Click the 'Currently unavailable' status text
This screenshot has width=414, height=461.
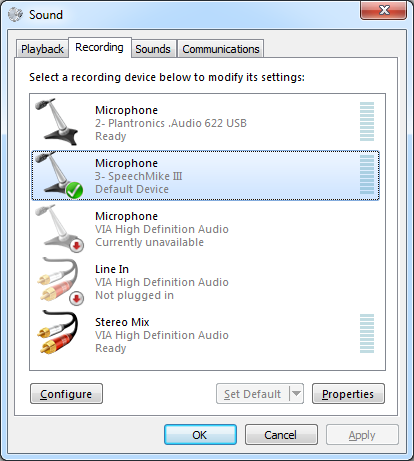tap(149, 242)
